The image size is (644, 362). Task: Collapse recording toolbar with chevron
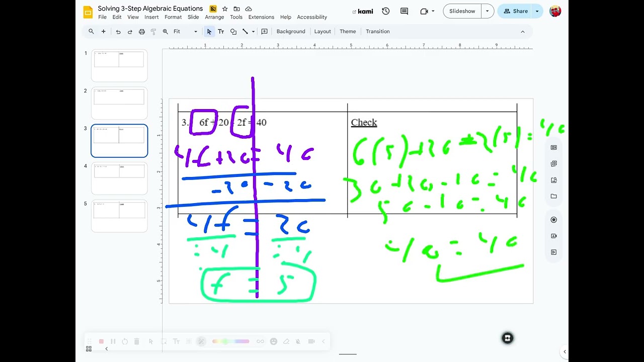click(x=324, y=341)
